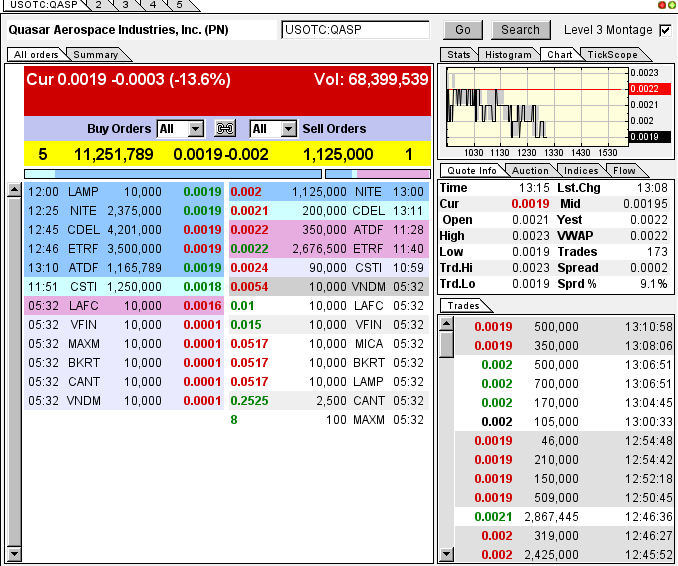The image size is (678, 566).
Task: Select the VNDM sell order at 0.0054
Action: point(329,287)
